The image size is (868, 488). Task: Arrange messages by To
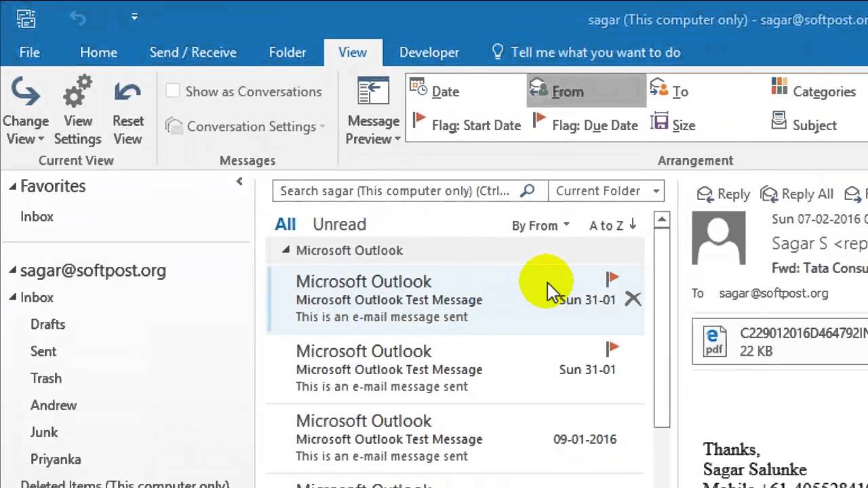(669, 91)
